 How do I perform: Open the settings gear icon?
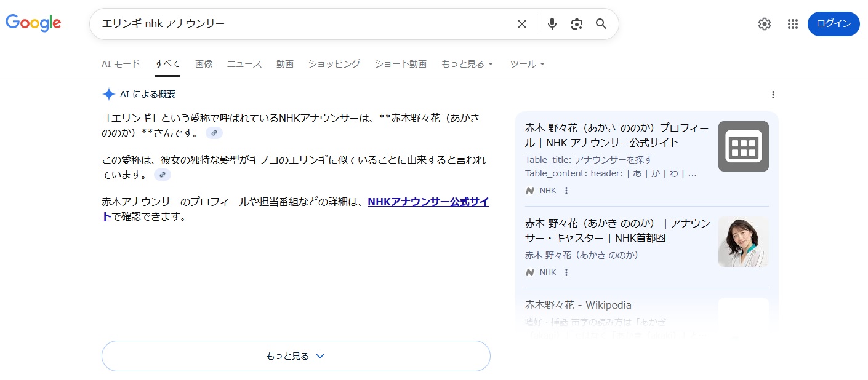[764, 24]
